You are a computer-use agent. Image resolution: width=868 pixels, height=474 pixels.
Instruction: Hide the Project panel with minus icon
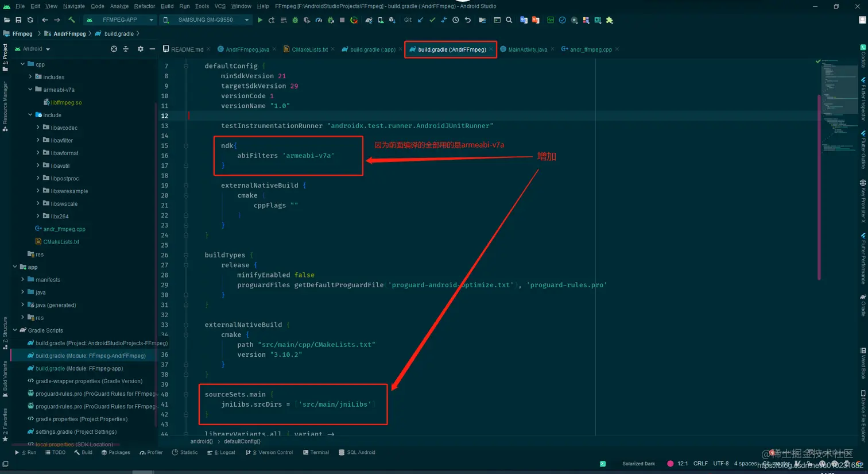(x=152, y=49)
